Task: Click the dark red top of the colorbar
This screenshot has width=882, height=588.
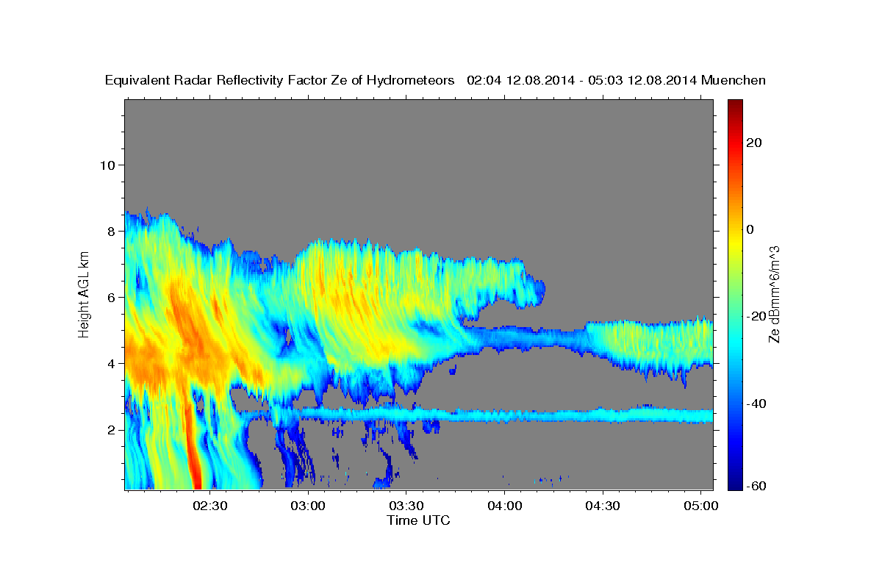Action: [734, 105]
